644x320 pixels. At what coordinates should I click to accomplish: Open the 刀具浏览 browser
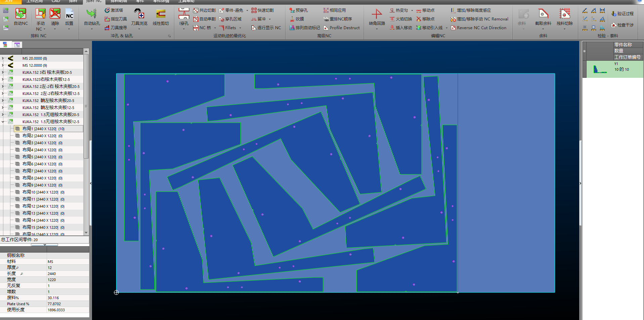[x=139, y=17]
